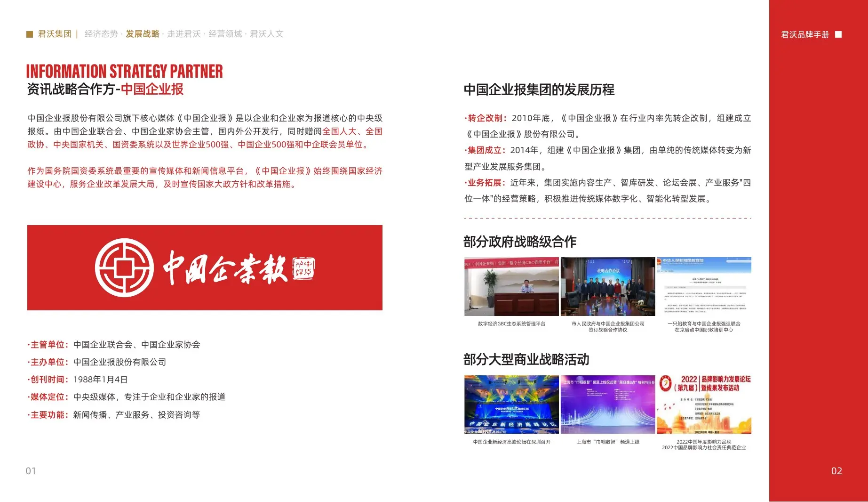868x502 pixels.
Task: Click the heading 中国企业报集团的发展历程
Action: pyautogui.click(x=539, y=90)
